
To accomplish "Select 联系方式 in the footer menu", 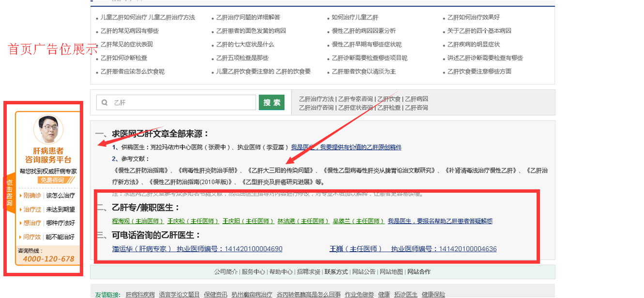I will (x=336, y=272).
